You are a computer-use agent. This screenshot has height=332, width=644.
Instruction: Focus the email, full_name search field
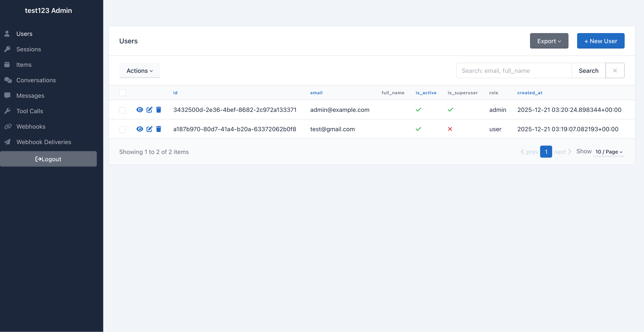coord(514,71)
